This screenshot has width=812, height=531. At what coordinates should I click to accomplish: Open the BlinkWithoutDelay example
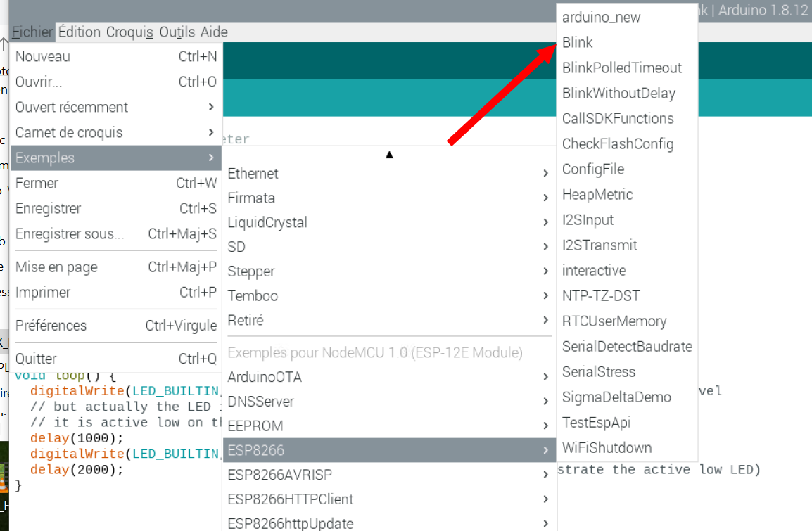coord(627,93)
